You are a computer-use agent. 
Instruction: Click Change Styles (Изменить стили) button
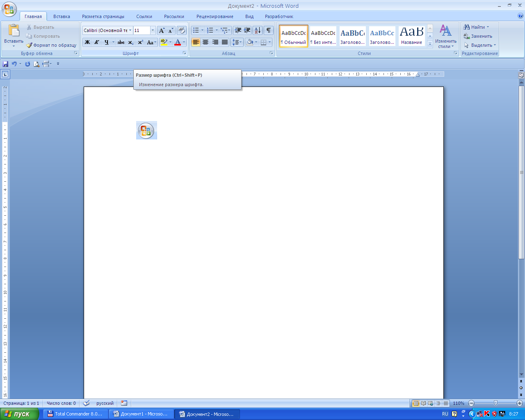coord(446,36)
